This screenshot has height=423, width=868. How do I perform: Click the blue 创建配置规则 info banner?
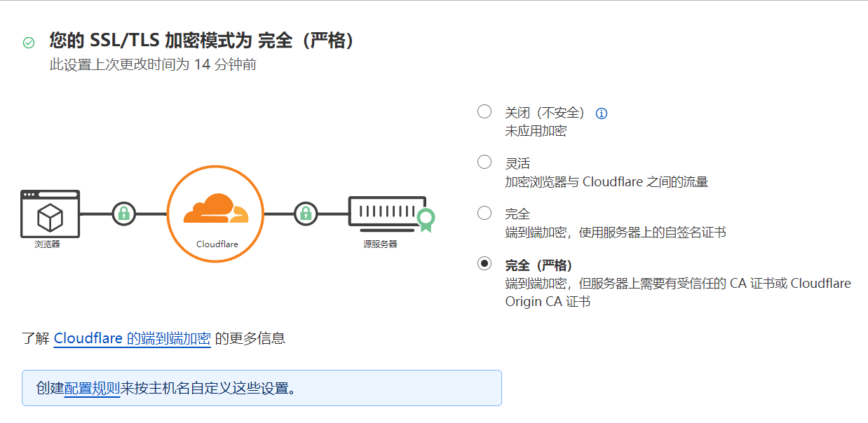coord(262,388)
